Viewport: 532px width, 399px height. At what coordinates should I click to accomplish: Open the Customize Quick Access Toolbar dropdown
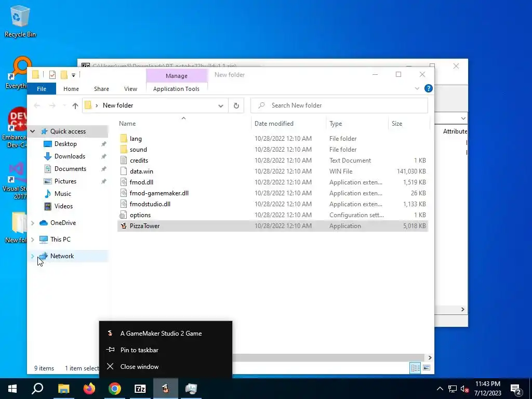73,75
